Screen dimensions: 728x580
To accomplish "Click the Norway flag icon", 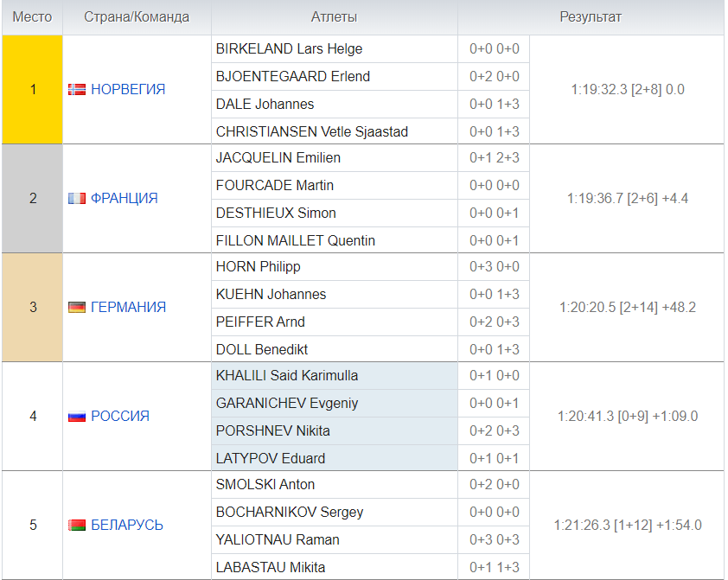I will (x=77, y=89).
